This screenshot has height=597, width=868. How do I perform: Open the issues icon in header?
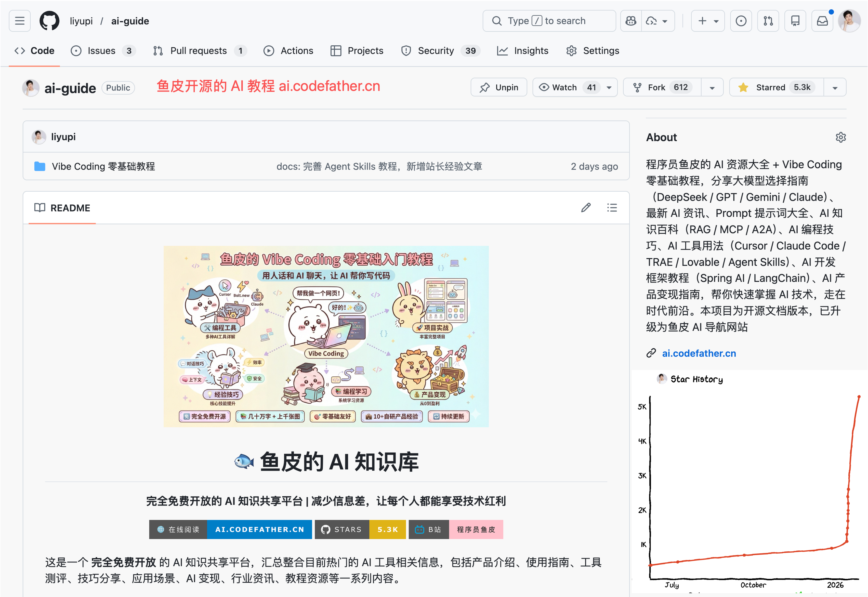[741, 21]
